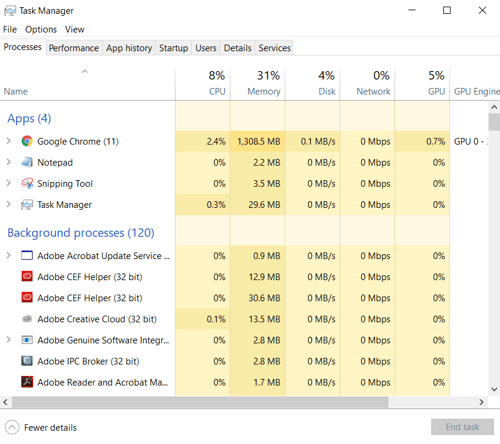Select the Google Chrome (11) row name

[x=78, y=141]
